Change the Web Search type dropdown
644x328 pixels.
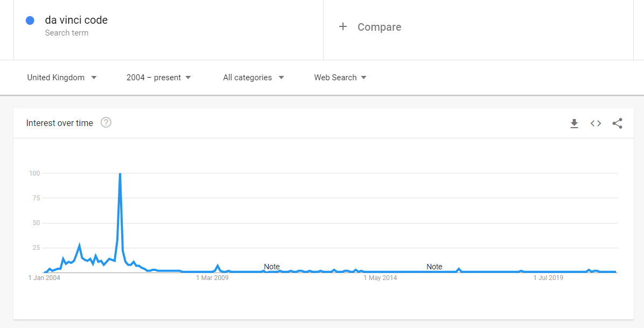point(340,77)
